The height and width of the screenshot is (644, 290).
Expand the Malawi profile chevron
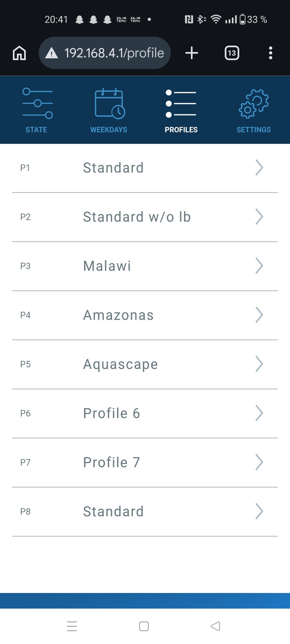tap(259, 266)
